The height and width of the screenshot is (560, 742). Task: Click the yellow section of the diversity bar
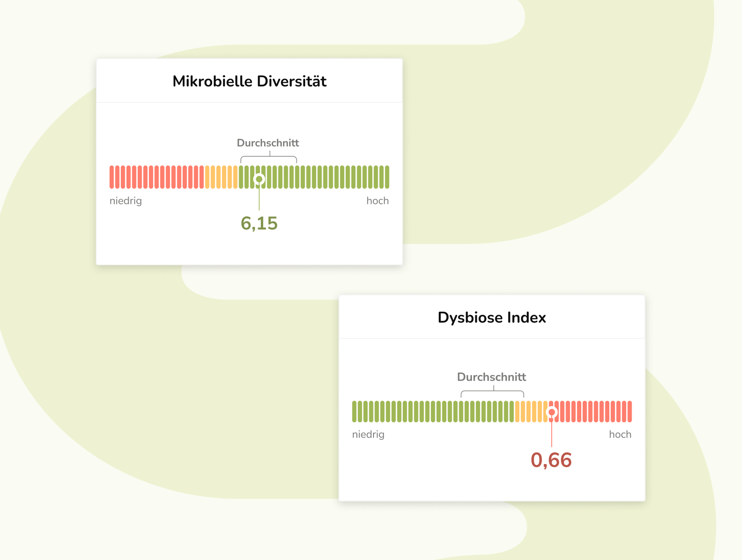[221, 177]
